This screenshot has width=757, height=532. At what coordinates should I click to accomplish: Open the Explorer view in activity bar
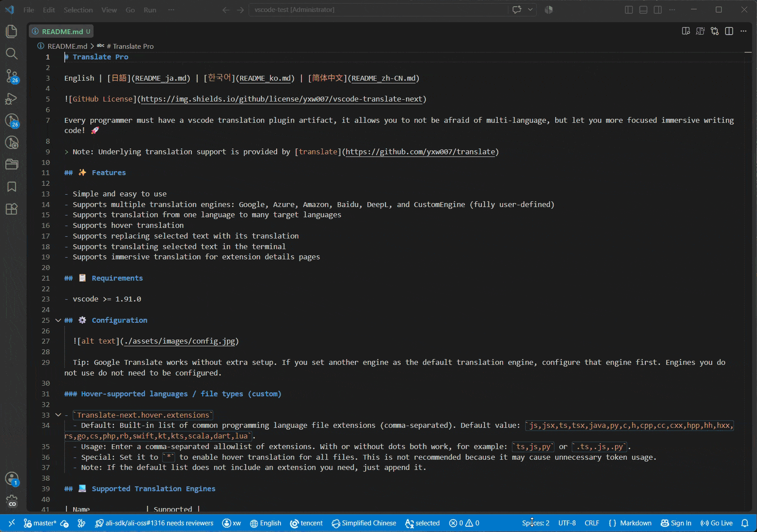coord(12,31)
